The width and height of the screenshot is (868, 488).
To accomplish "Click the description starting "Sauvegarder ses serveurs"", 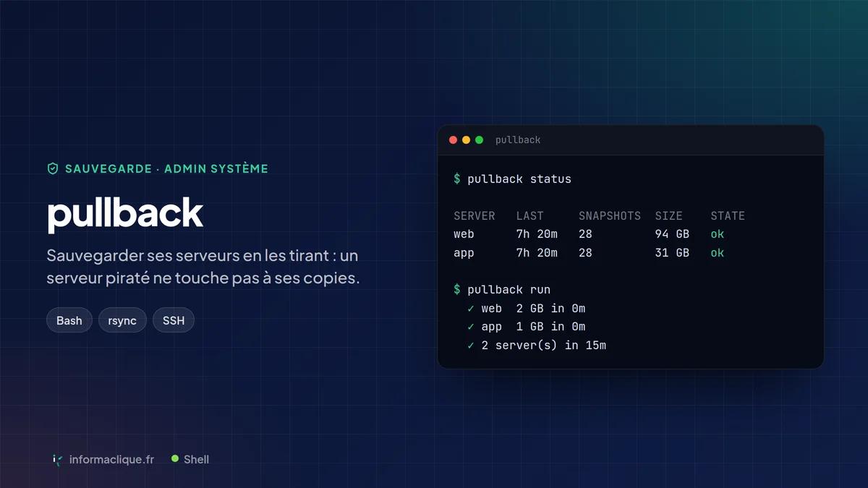I will tap(203, 267).
